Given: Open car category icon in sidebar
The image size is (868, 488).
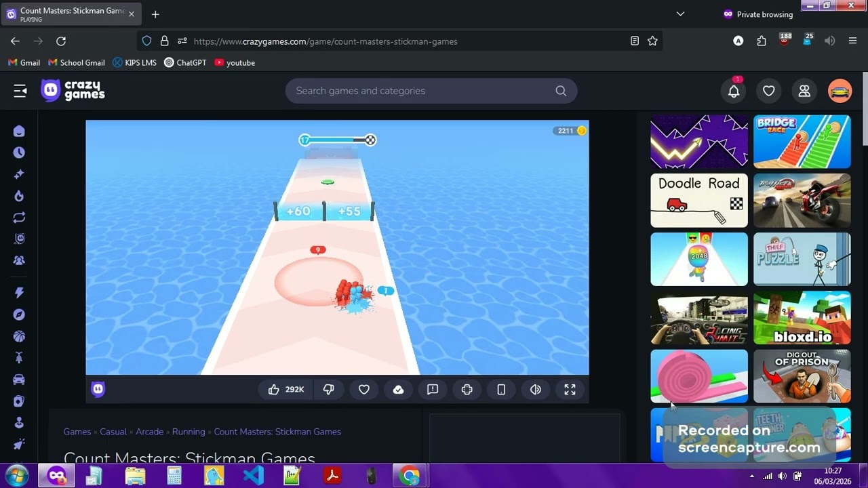Looking at the screenshot, I should (19, 380).
